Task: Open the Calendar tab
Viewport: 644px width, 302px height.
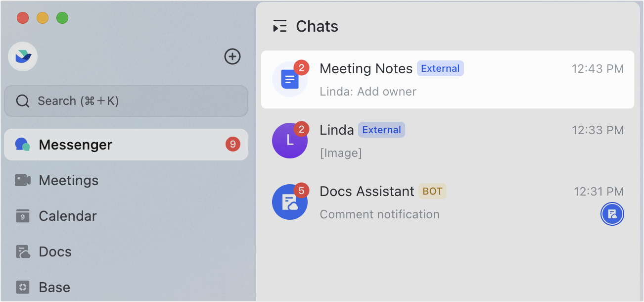Action: pyautogui.click(x=126, y=216)
